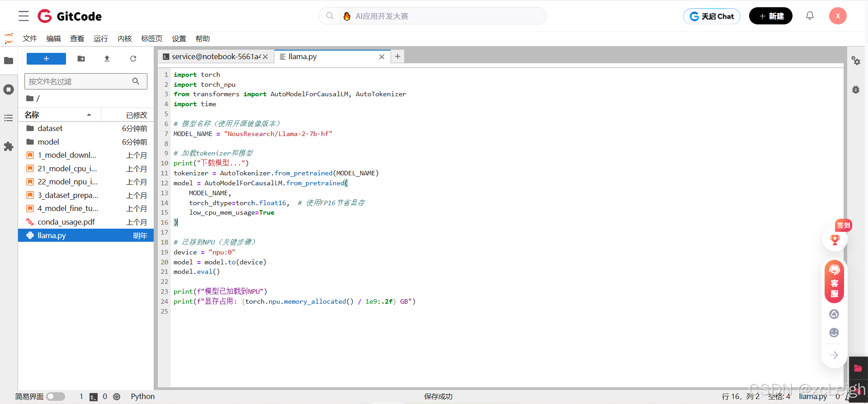Open the customer service button
The height and width of the screenshot is (404, 868).
[835, 282]
